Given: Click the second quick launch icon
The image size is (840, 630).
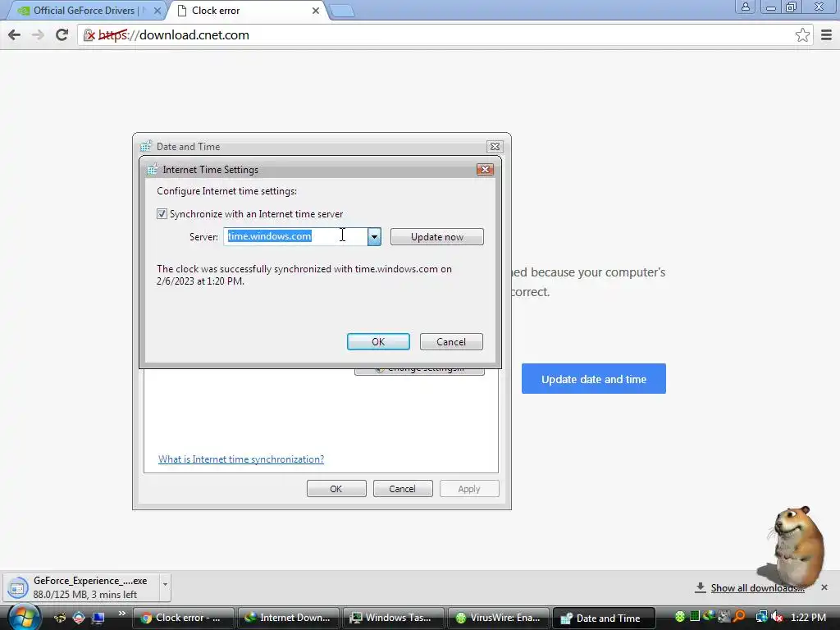Looking at the screenshot, I should point(79,618).
